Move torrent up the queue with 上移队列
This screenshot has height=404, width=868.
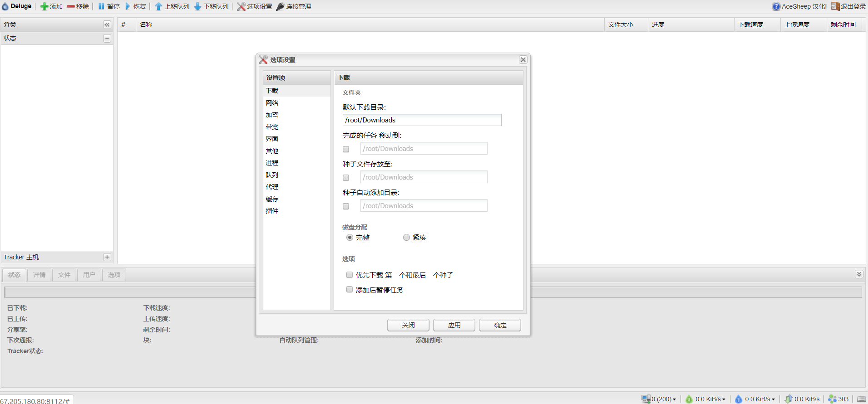(158, 6)
